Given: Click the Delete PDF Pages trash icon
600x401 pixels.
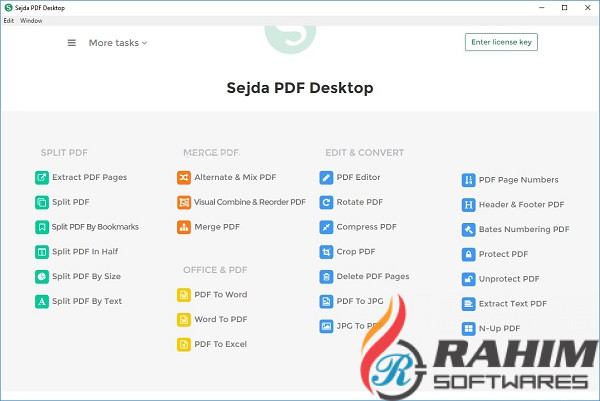Looking at the screenshot, I should [326, 277].
